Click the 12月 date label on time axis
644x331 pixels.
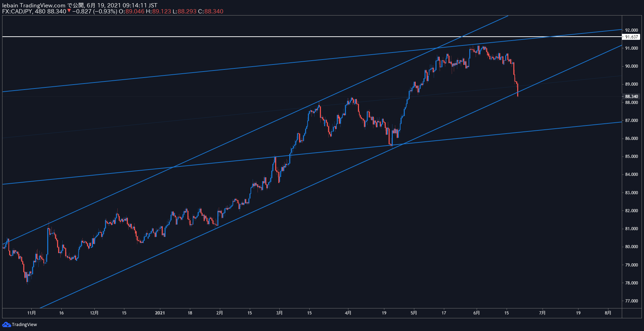pos(94,313)
